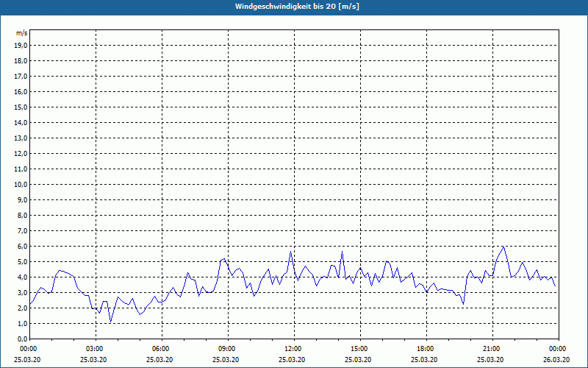The width and height of the screenshot is (588, 368).
Task: Click the 09:00 time label
Action: [x=228, y=349]
